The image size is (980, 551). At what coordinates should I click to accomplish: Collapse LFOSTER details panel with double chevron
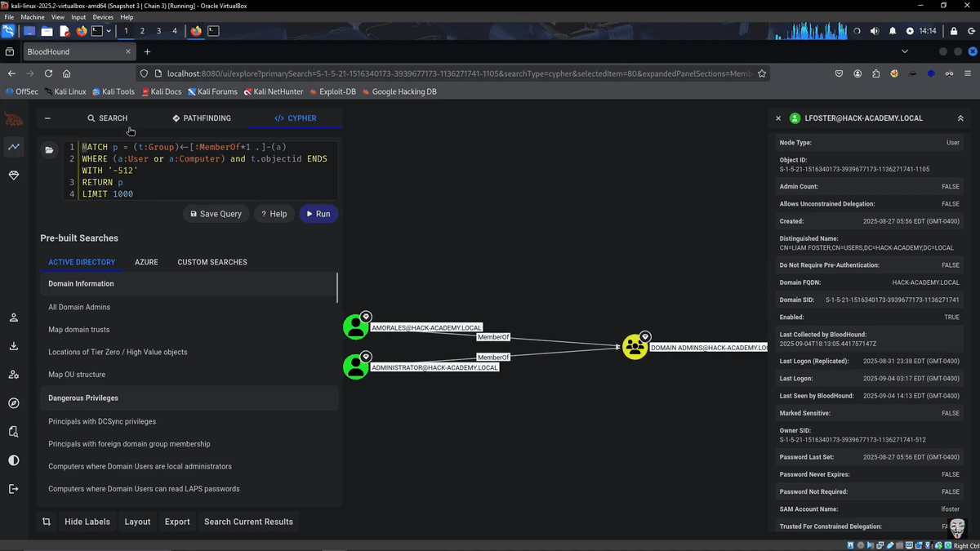960,118
